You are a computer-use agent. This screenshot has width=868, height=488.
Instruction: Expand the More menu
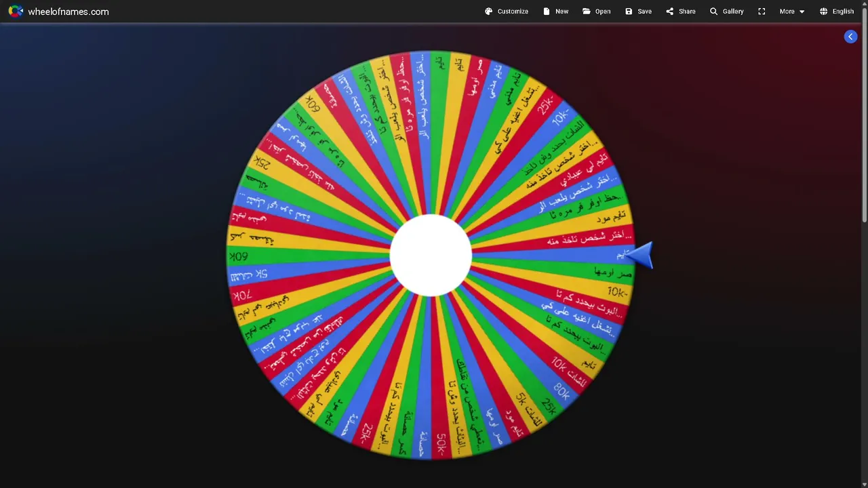point(792,12)
